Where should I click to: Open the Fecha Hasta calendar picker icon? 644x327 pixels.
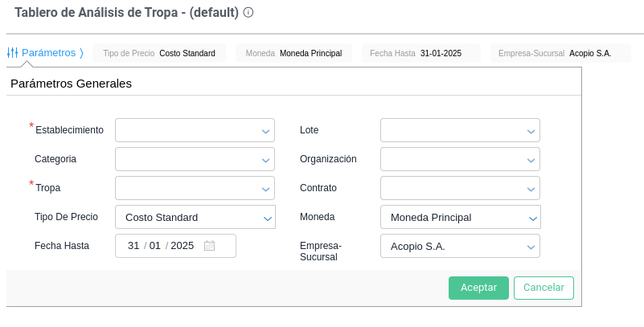click(209, 246)
